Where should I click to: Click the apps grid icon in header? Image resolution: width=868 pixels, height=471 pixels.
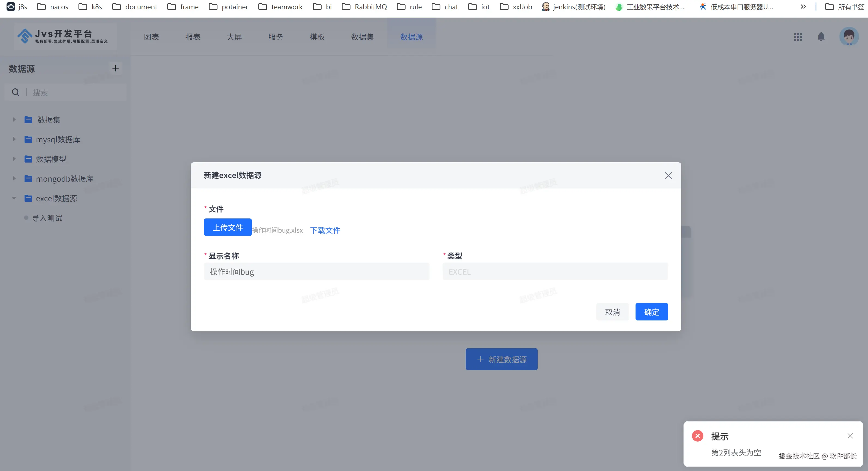[x=798, y=37]
